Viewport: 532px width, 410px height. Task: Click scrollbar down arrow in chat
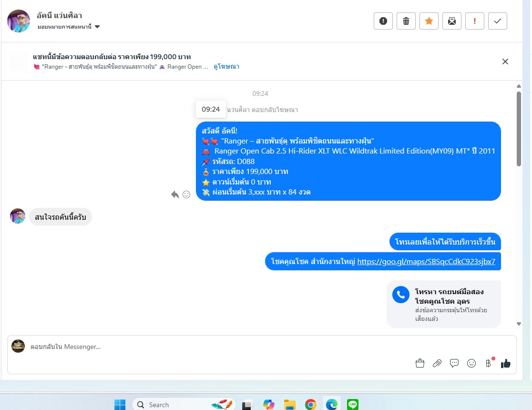point(519,324)
